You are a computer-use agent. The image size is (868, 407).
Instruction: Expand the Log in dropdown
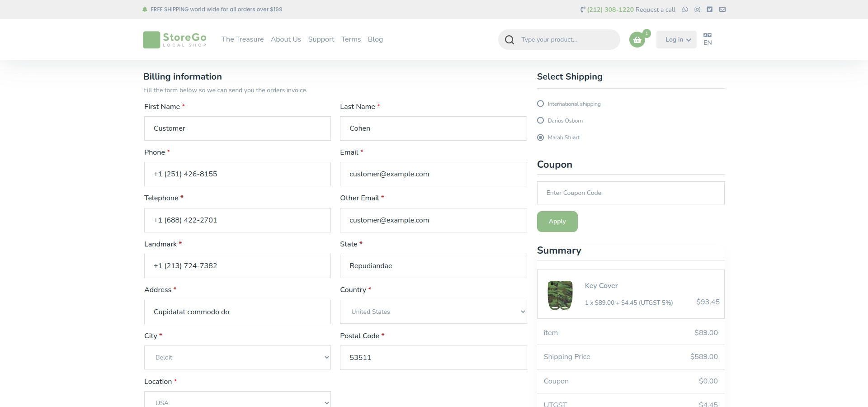tap(676, 40)
